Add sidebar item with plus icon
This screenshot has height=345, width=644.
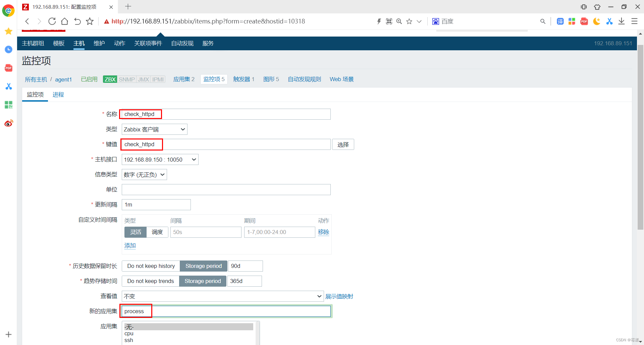tap(9, 334)
